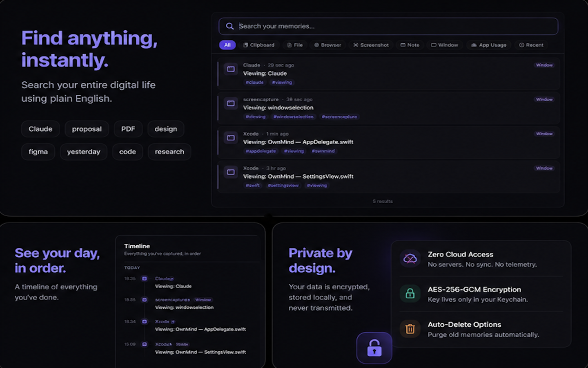Viewport: 588px width, 368px height.
Task: Filter results by Screenshot
Action: (371, 45)
